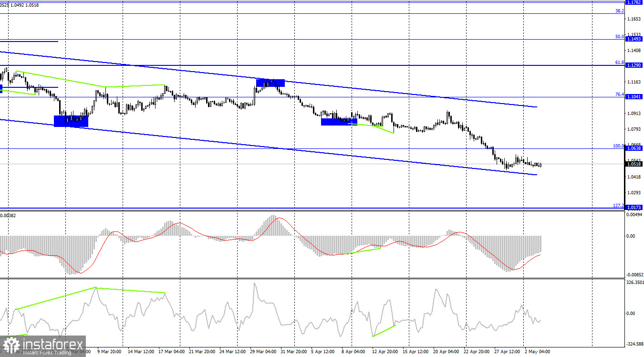Select the MACD scale value -0.00852

(x=634, y=274)
